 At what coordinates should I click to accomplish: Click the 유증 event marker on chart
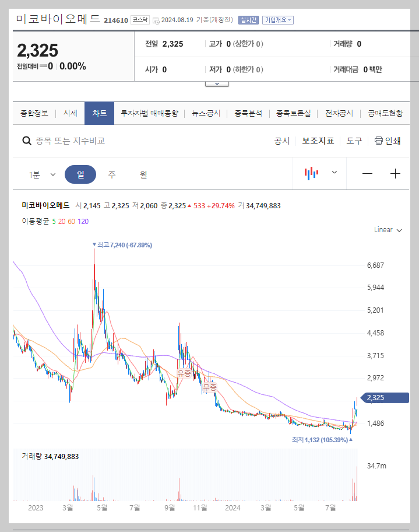[184, 373]
